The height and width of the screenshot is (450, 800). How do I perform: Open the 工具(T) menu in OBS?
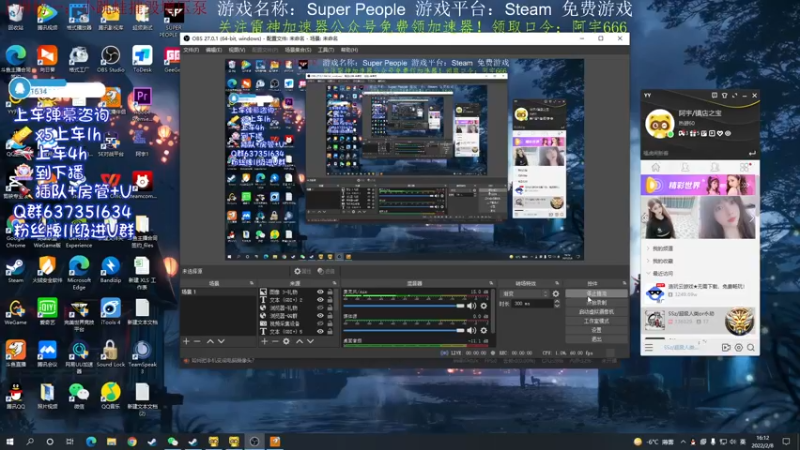click(326, 50)
